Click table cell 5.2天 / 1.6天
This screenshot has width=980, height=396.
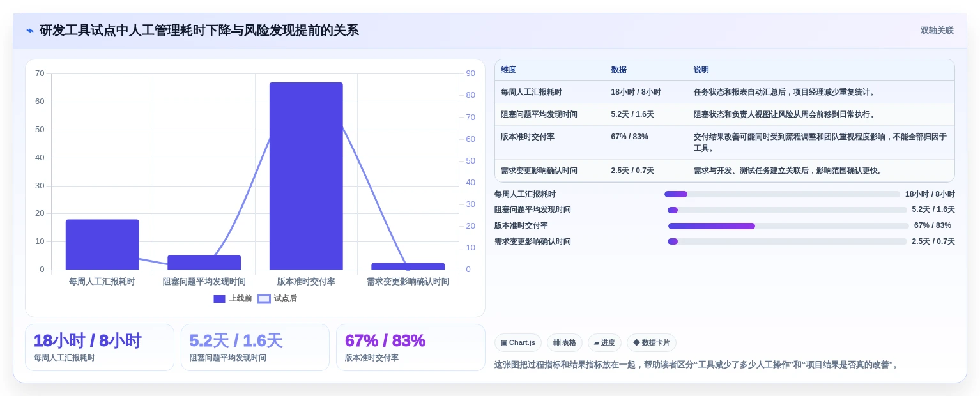tap(632, 114)
